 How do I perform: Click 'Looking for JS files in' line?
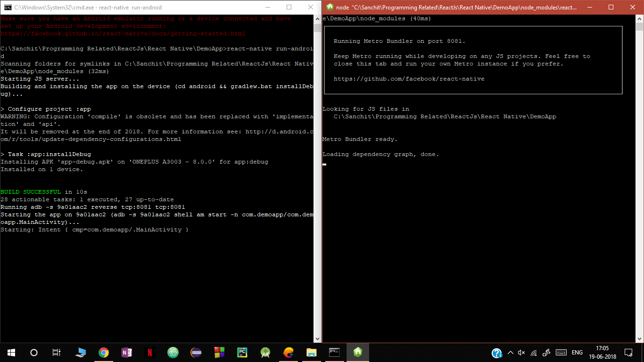pyautogui.click(x=366, y=109)
